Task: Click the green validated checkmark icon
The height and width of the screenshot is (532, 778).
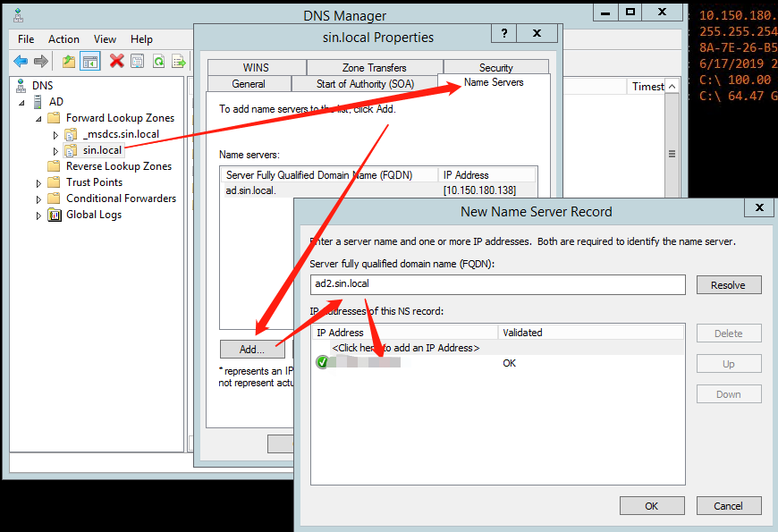Action: click(323, 362)
